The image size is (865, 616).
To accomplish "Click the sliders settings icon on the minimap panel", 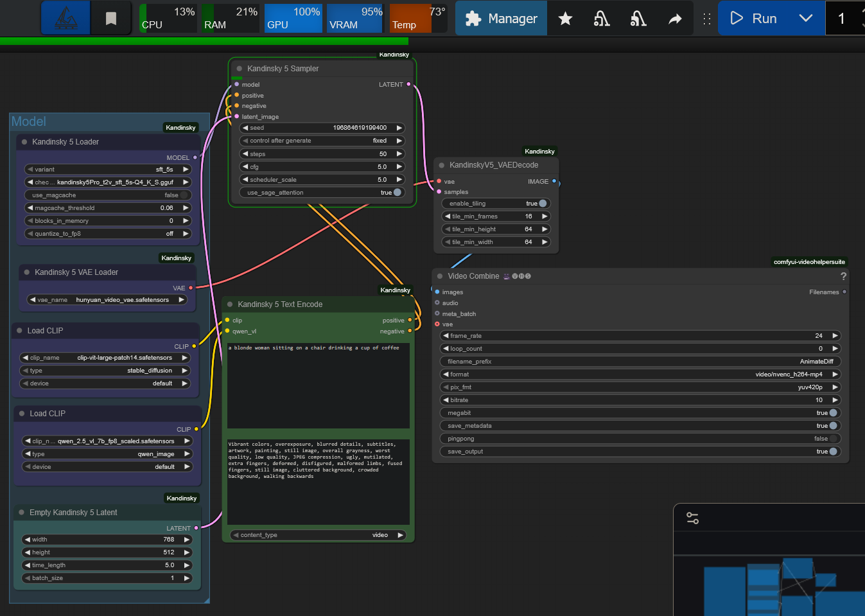I will coord(692,518).
